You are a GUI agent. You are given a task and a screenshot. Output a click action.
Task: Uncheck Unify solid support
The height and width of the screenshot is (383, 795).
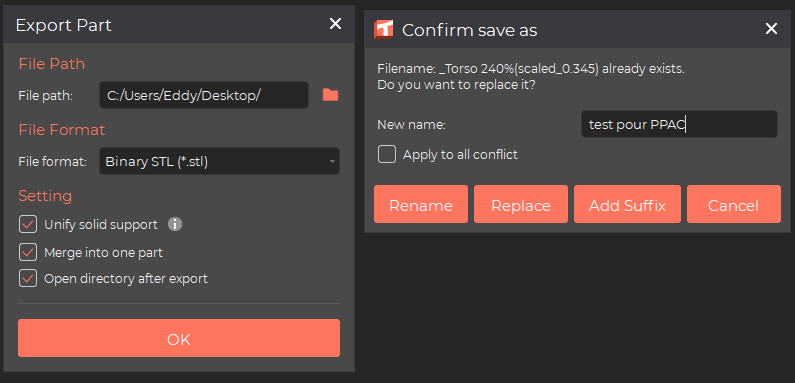[28, 224]
